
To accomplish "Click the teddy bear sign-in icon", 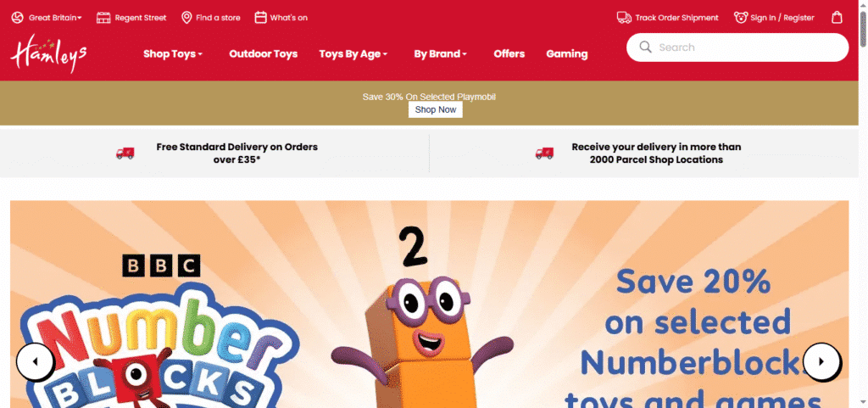I will click(741, 18).
